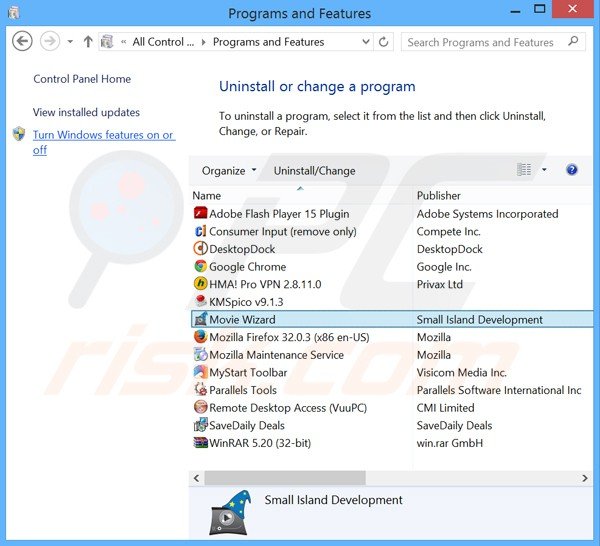Expand the All Control Panel breadcrumb arrow
Screen dimensions: 600x546
click(204, 42)
